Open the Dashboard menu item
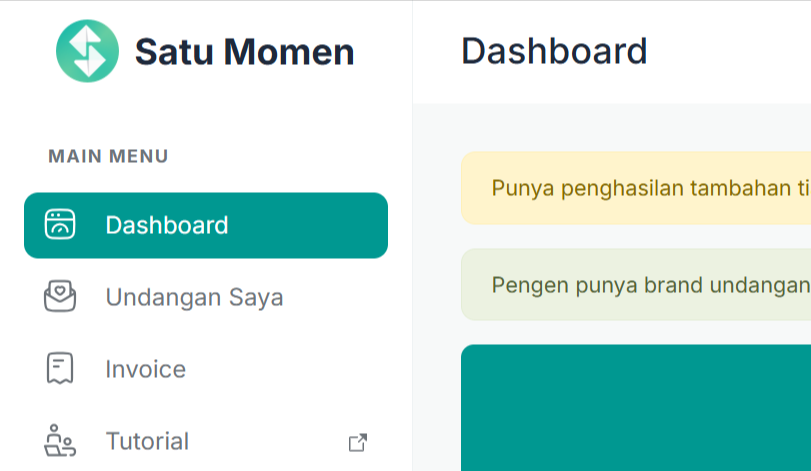811x471 pixels. click(x=206, y=225)
